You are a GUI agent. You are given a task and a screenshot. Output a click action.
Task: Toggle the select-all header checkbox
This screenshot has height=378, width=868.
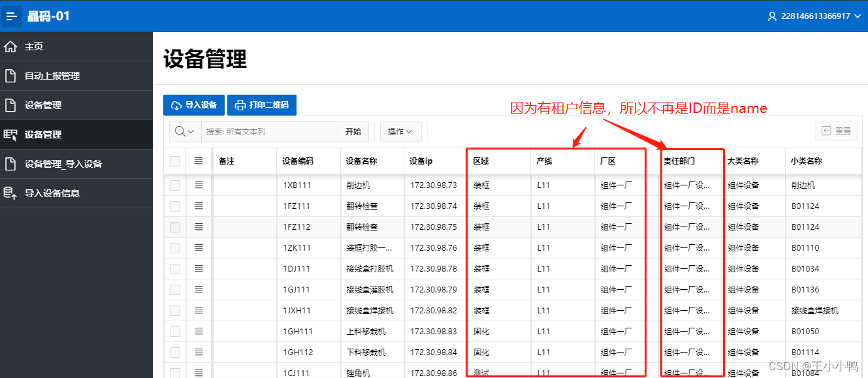point(175,161)
